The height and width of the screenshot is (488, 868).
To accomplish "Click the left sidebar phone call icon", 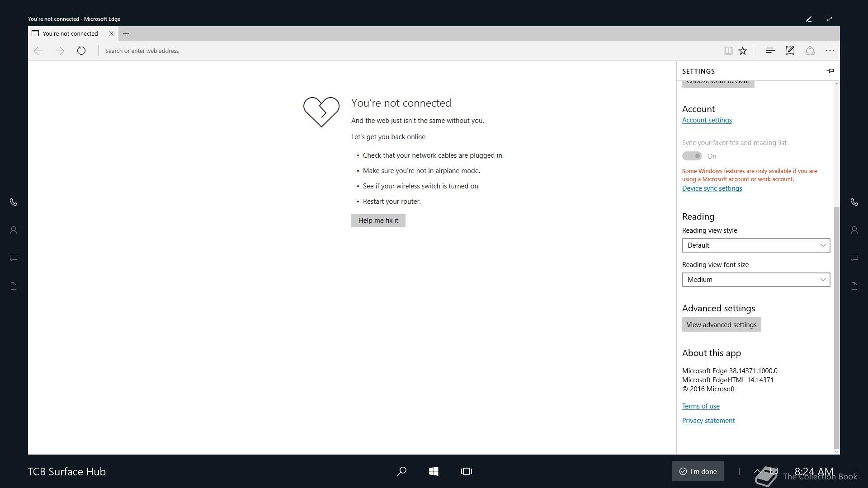I will (14, 202).
